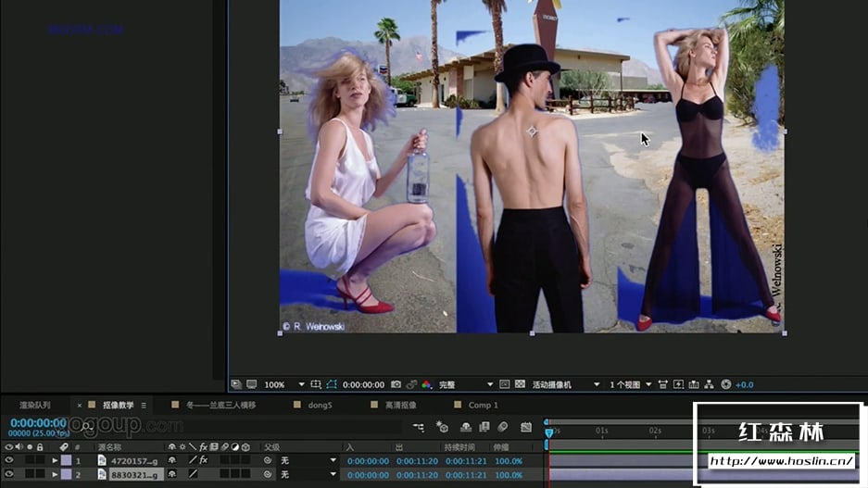The height and width of the screenshot is (488, 868).
Task: Open the graph editor icon
Action: [526, 427]
